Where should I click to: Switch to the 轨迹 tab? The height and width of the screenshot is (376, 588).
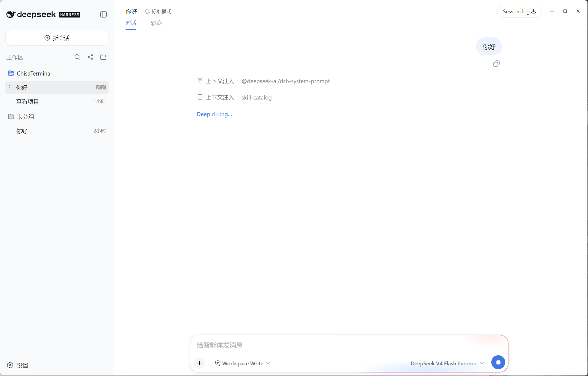156,23
